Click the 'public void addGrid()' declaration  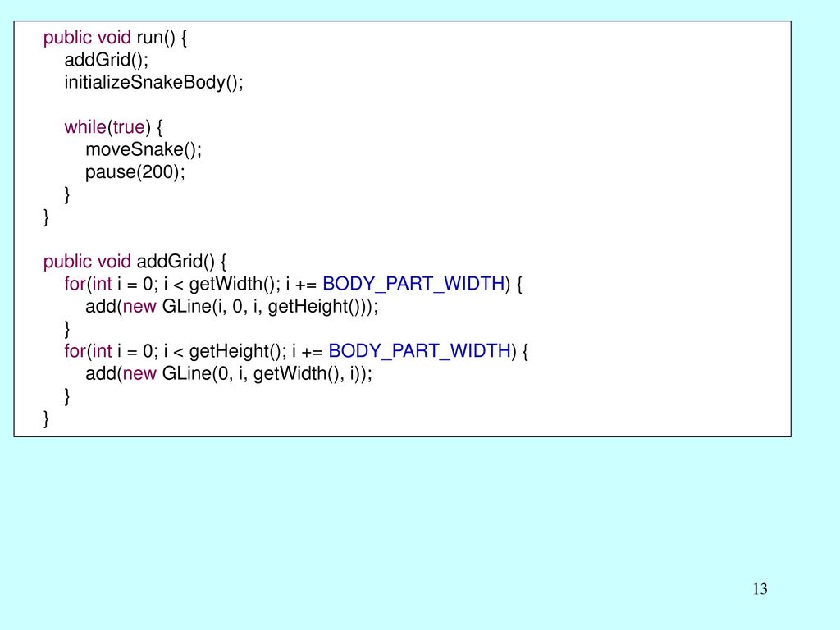(135, 262)
